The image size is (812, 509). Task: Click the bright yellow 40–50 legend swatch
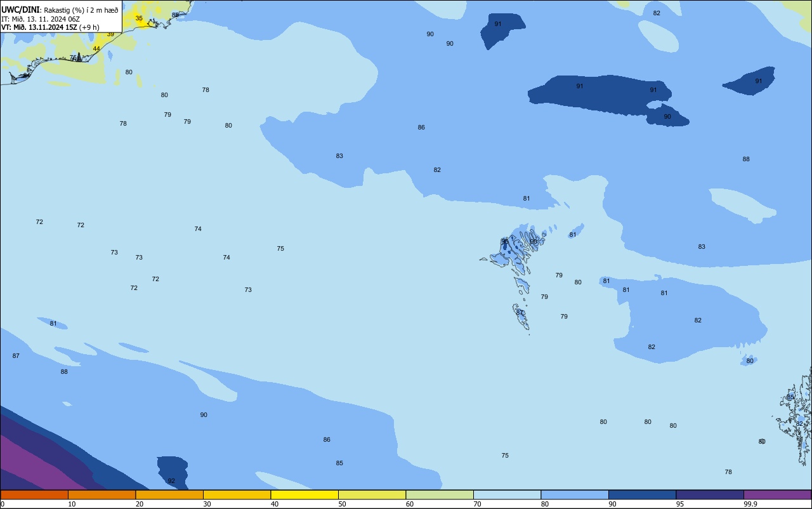[x=304, y=494]
